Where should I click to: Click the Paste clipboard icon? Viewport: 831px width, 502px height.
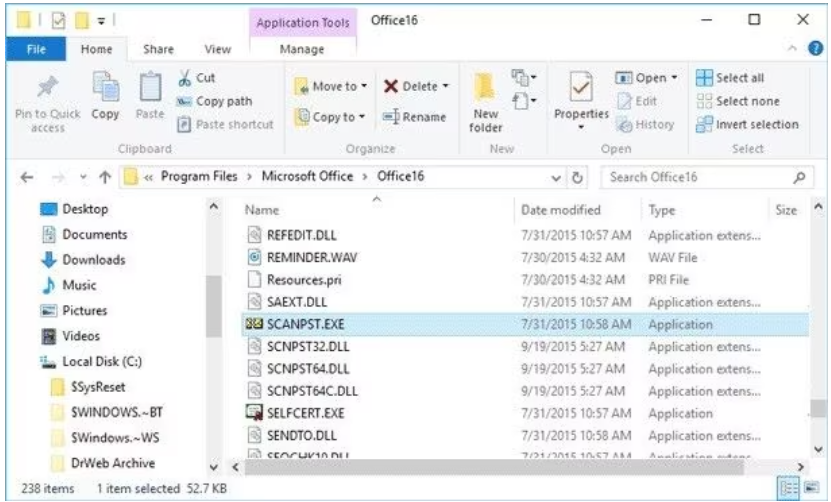tap(150, 86)
